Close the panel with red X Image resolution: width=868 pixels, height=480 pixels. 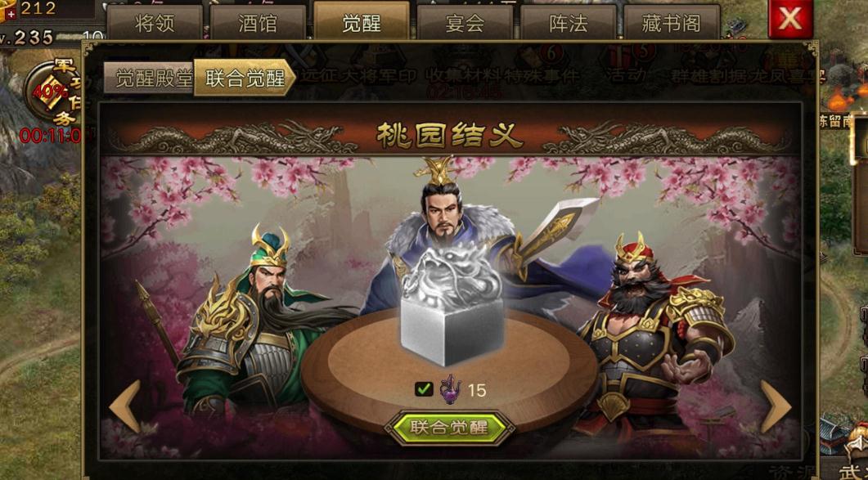pyautogui.click(x=790, y=19)
